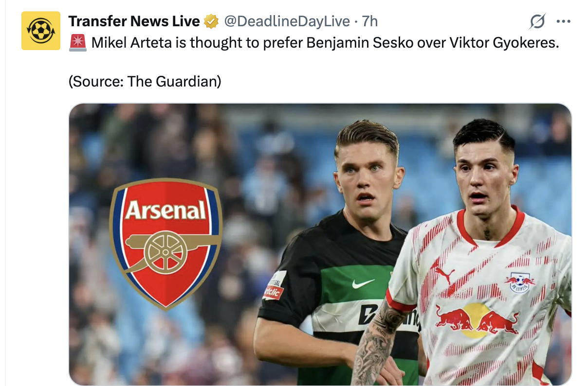Click the 7h timestamp link
Viewport: 588px width, 386px height.
tap(370, 21)
